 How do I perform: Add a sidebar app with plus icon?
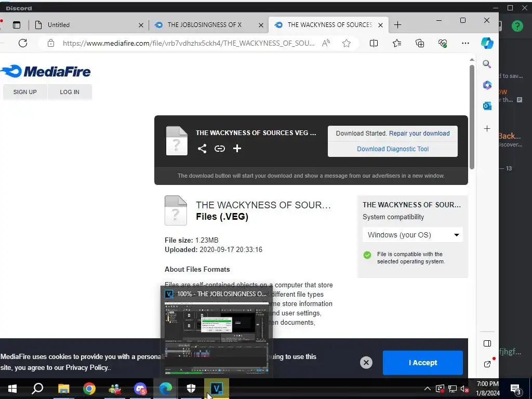487,129
